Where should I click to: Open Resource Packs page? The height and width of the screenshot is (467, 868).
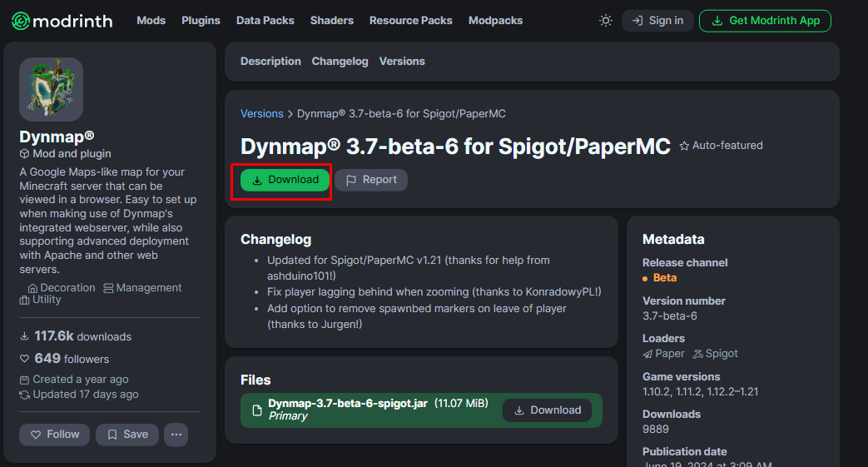(411, 21)
